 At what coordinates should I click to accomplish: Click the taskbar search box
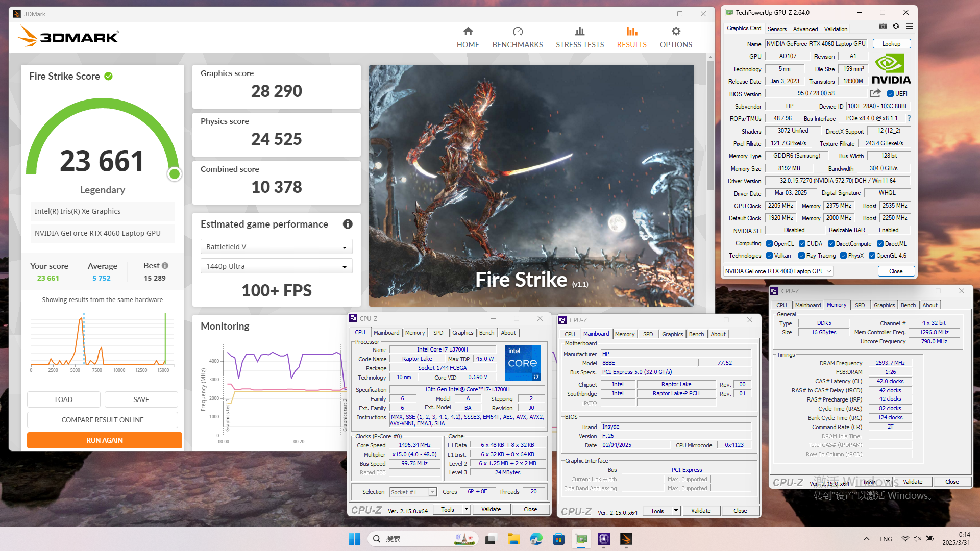(422, 539)
